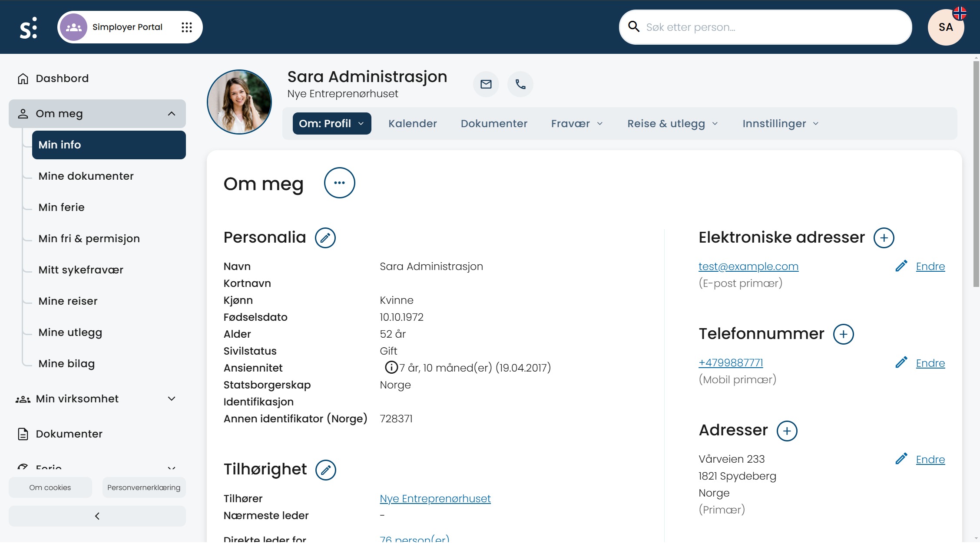Click the Ansiennitet info icon
The width and height of the screenshot is (980, 543).
coord(391,368)
